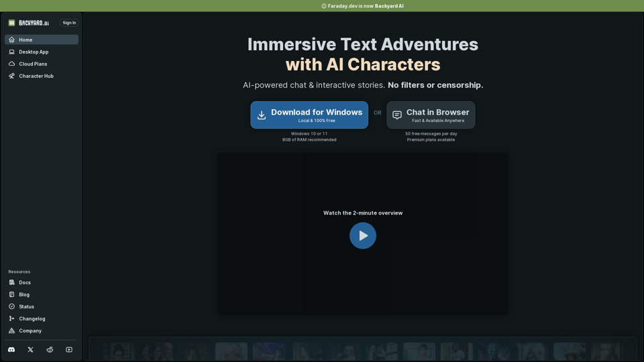View the Changelog
Viewport: 644px width, 362px height.
[42, 318]
